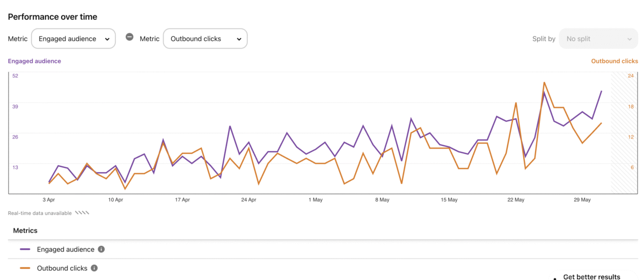
Task: Expand the No split dropdown
Action: (598, 39)
